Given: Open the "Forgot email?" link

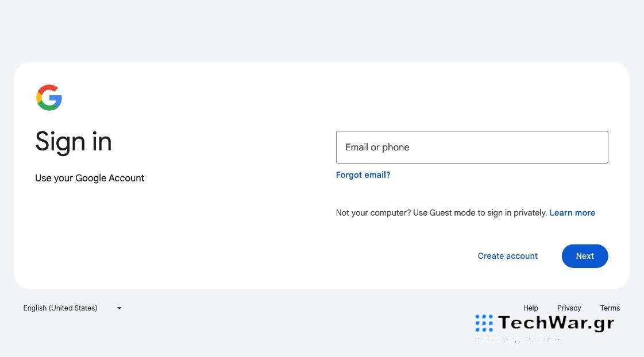Looking at the screenshot, I should (x=363, y=175).
